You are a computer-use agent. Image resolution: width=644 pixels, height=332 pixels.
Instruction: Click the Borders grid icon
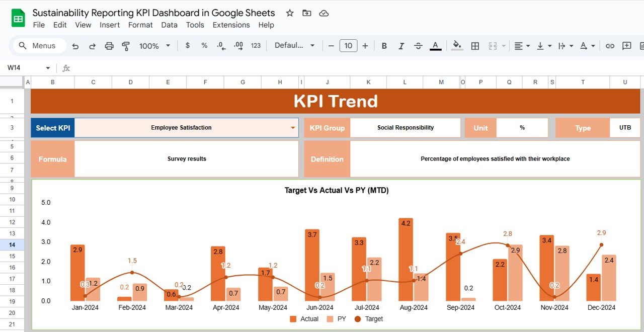tap(475, 46)
